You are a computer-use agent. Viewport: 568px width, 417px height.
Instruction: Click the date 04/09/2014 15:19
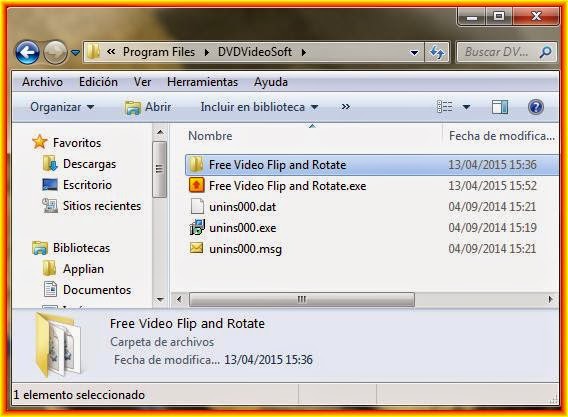tap(492, 228)
